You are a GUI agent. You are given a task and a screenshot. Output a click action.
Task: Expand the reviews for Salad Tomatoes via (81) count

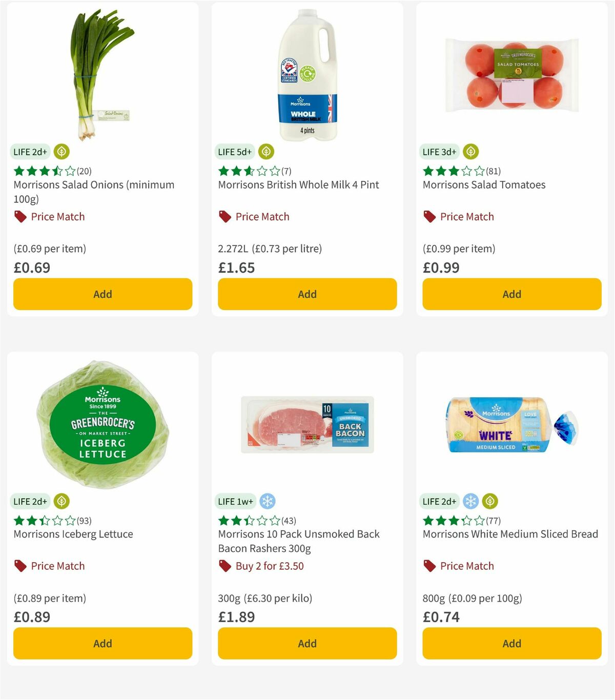pos(494,171)
